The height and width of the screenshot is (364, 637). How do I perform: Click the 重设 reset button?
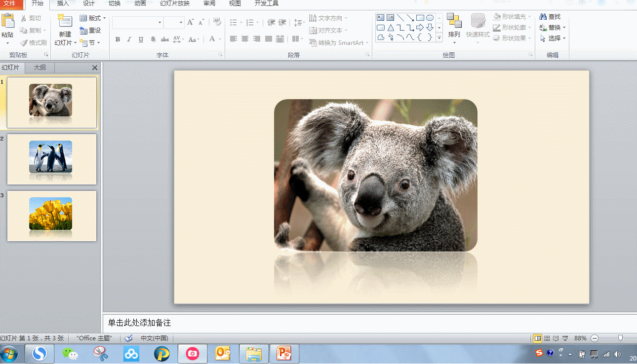(x=90, y=31)
